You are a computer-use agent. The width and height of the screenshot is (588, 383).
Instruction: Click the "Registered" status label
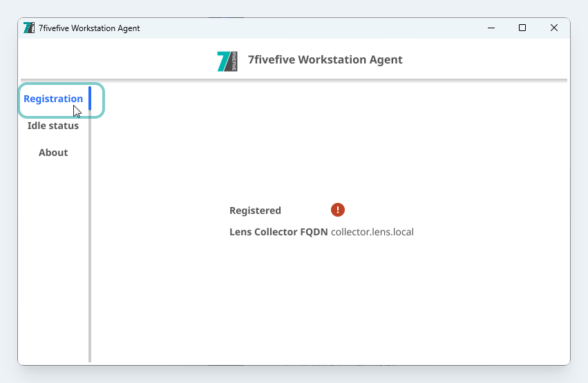coord(255,210)
